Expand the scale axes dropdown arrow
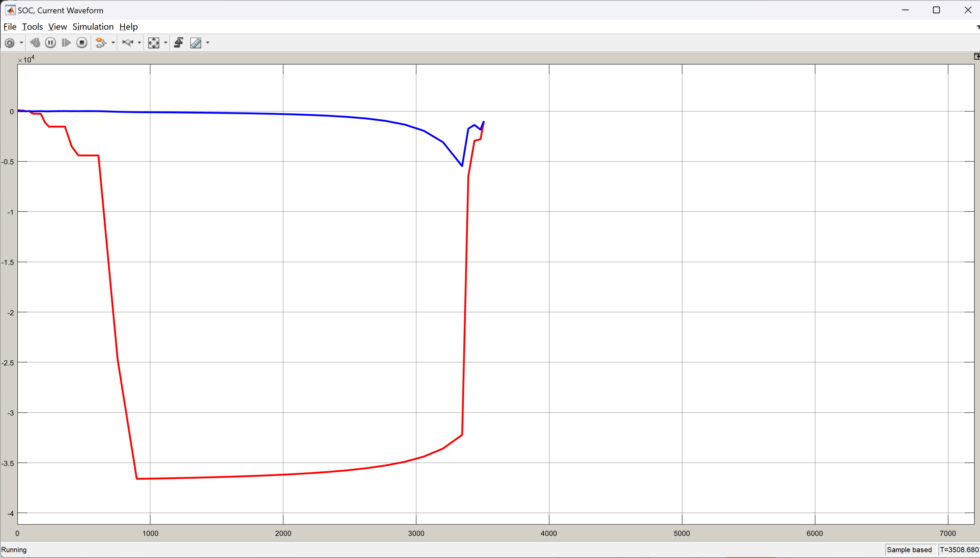The image size is (980, 558). [166, 43]
